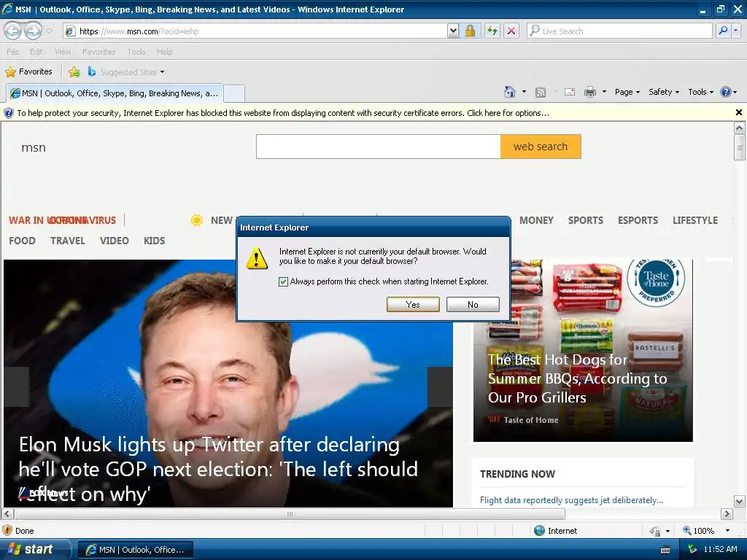Screen dimensions: 747x560
Task: Click Yes in default browser dialog
Action: 413,305
